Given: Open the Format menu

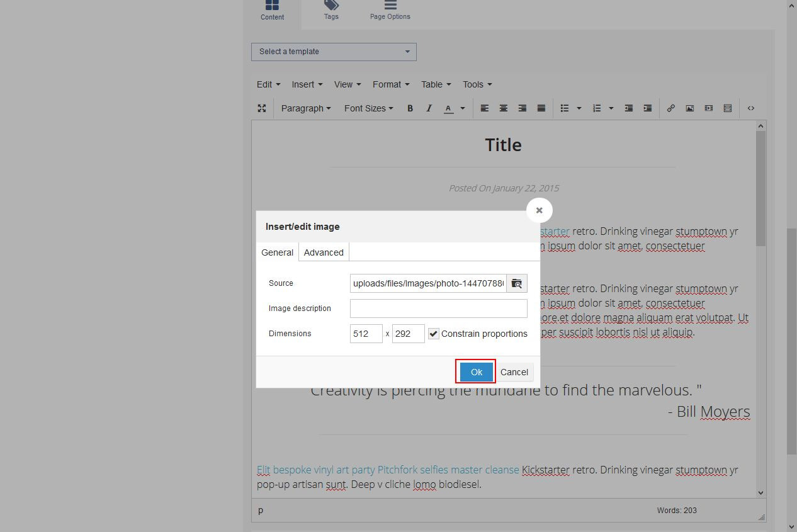Looking at the screenshot, I should tap(391, 84).
